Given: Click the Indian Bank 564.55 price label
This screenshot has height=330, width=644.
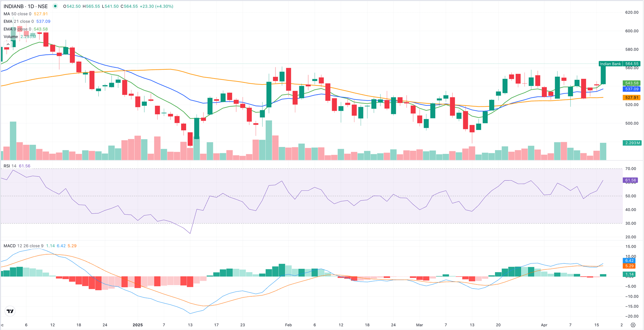Looking at the screenshot, I should click(619, 64).
